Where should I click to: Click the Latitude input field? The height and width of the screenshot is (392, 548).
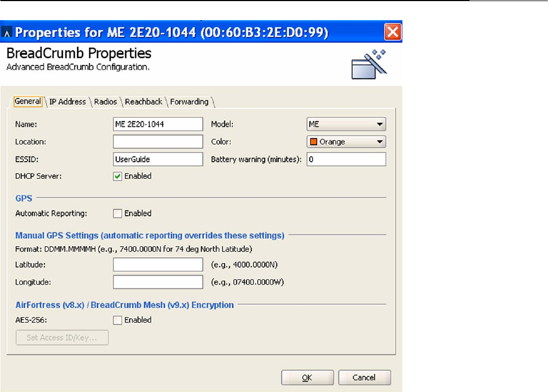click(x=158, y=265)
